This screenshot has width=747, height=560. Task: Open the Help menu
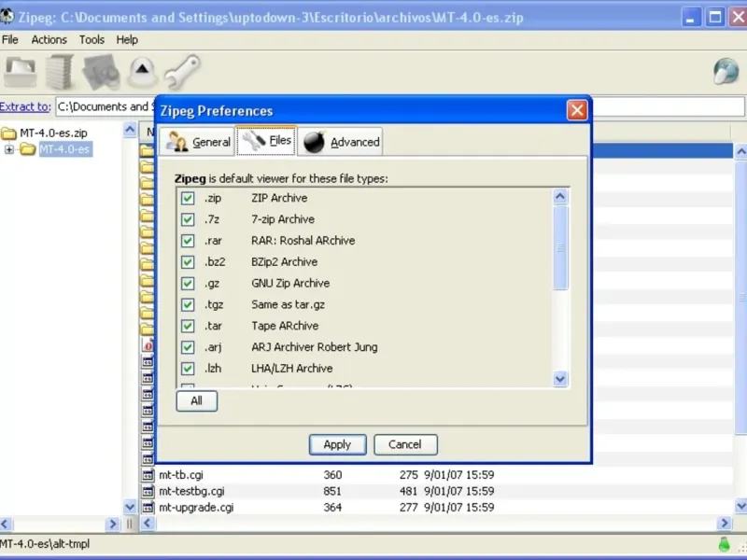point(127,39)
